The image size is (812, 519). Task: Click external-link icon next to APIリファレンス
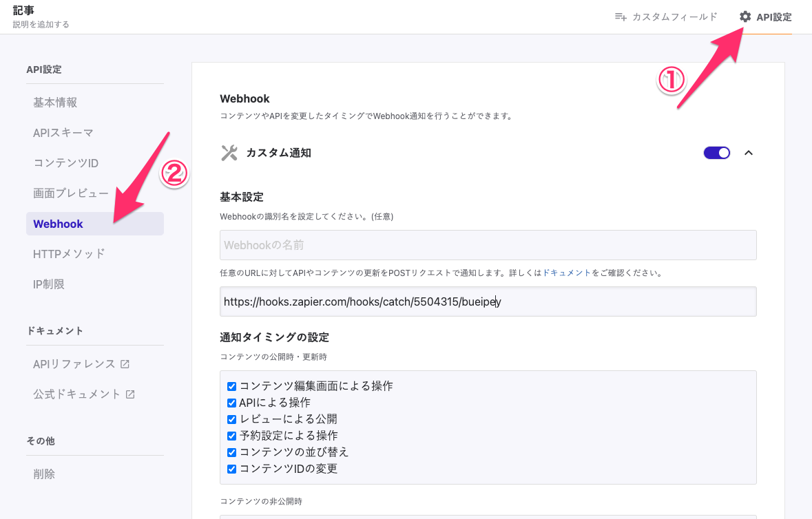coord(125,364)
